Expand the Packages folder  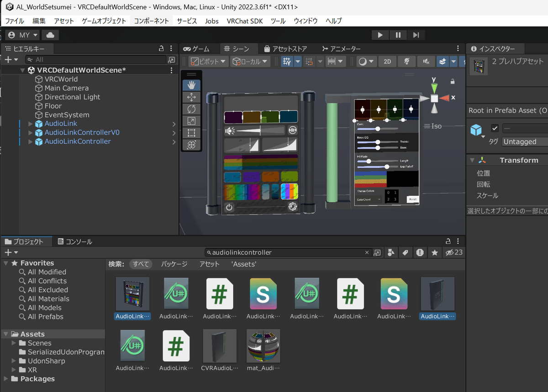[5, 379]
